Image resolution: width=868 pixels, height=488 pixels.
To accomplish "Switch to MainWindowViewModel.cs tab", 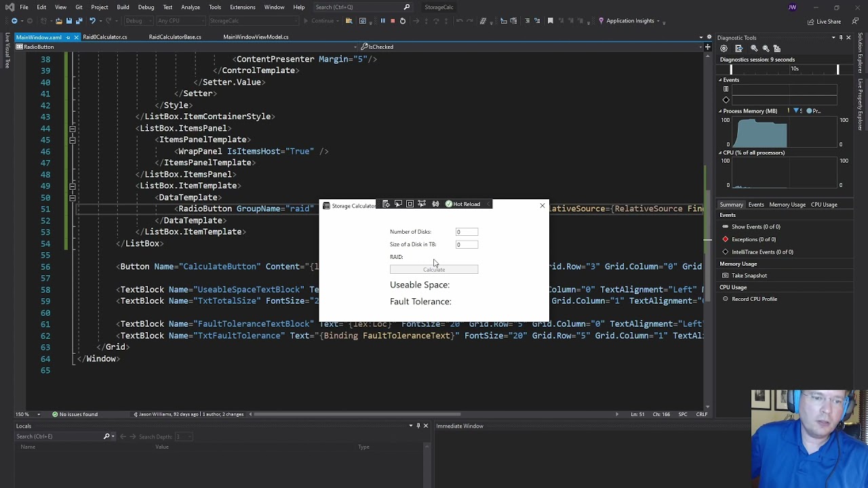I will click(x=256, y=37).
